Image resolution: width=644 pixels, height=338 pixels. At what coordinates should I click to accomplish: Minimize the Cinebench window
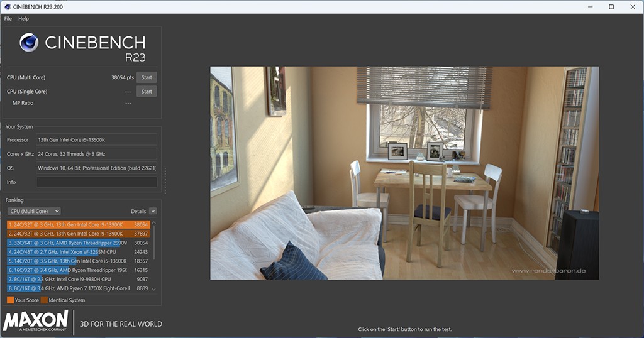[590, 7]
